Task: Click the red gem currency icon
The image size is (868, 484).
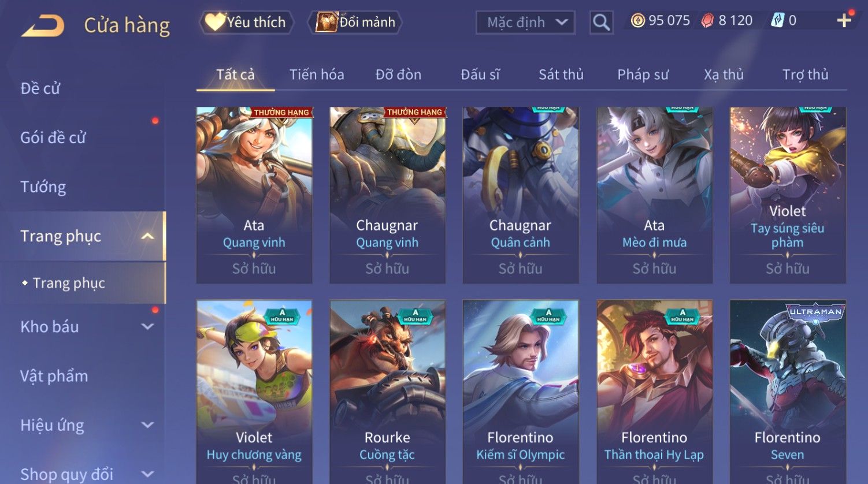Action: click(708, 21)
